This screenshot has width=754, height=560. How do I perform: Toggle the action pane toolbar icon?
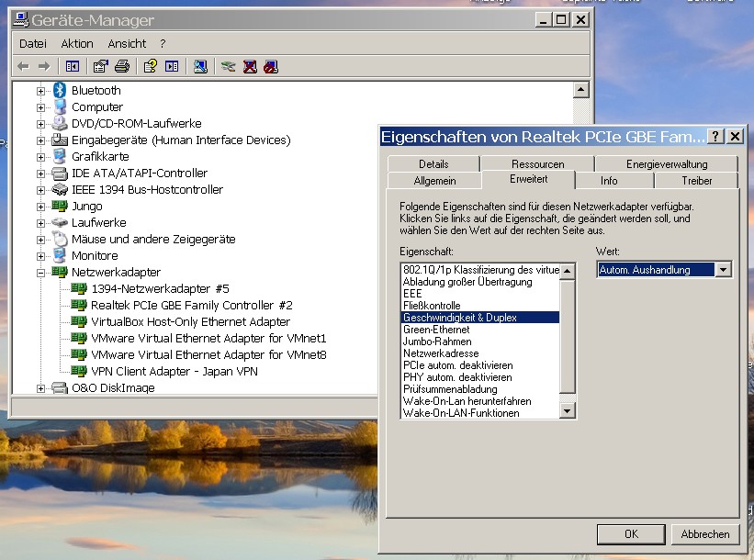coord(172,66)
